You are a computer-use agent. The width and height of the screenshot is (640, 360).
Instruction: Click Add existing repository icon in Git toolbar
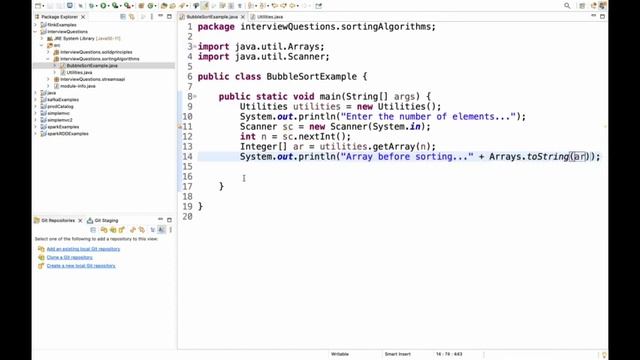pos(104,230)
